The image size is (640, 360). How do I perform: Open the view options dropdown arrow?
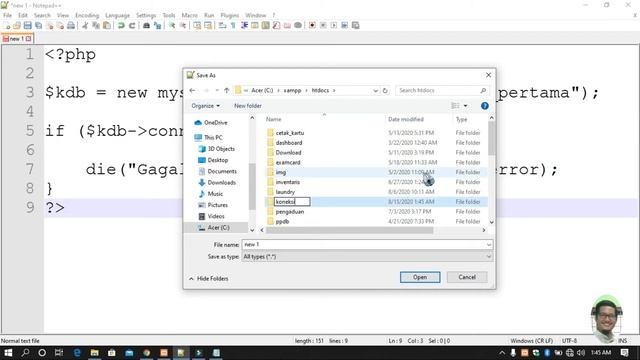(465, 106)
